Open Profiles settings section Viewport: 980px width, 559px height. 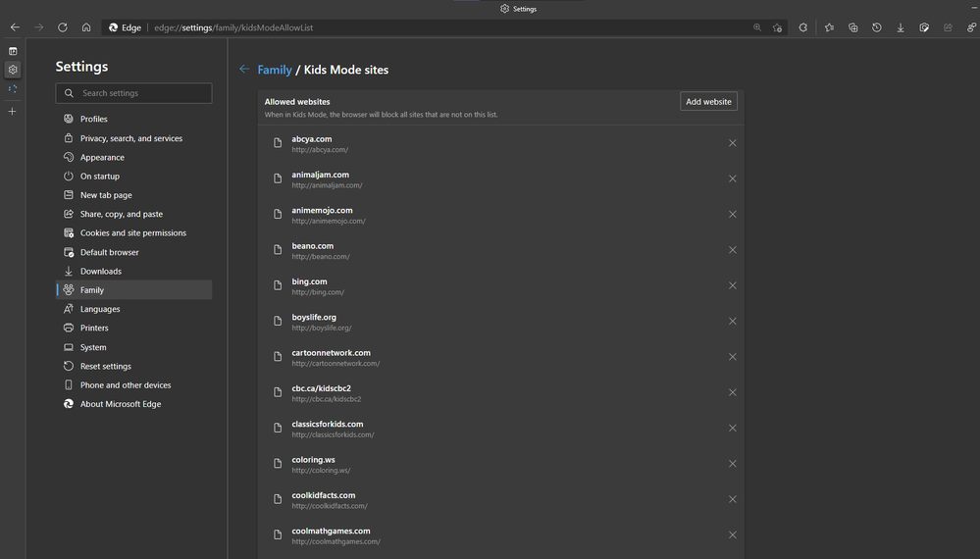(x=94, y=120)
